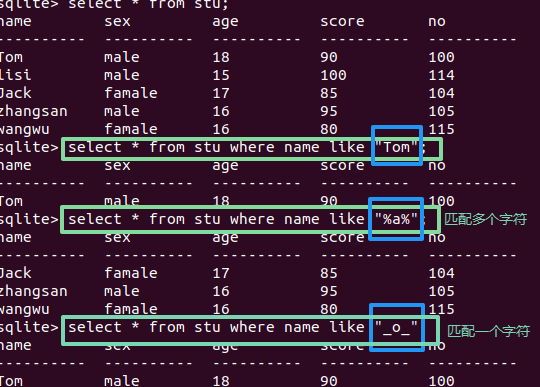This screenshot has width=540, height=387.
Task: Select number "114" in the lisi row
Action: 441,75
